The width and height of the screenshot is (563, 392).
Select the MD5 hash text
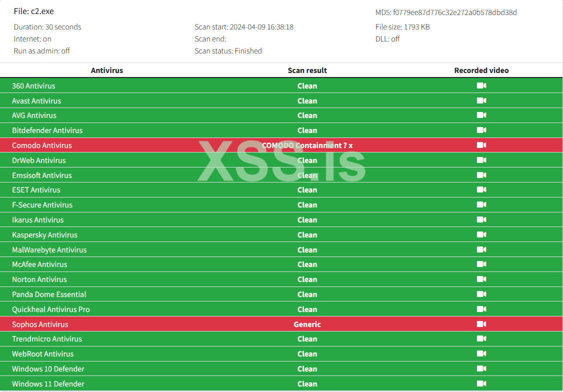pyautogui.click(x=454, y=12)
